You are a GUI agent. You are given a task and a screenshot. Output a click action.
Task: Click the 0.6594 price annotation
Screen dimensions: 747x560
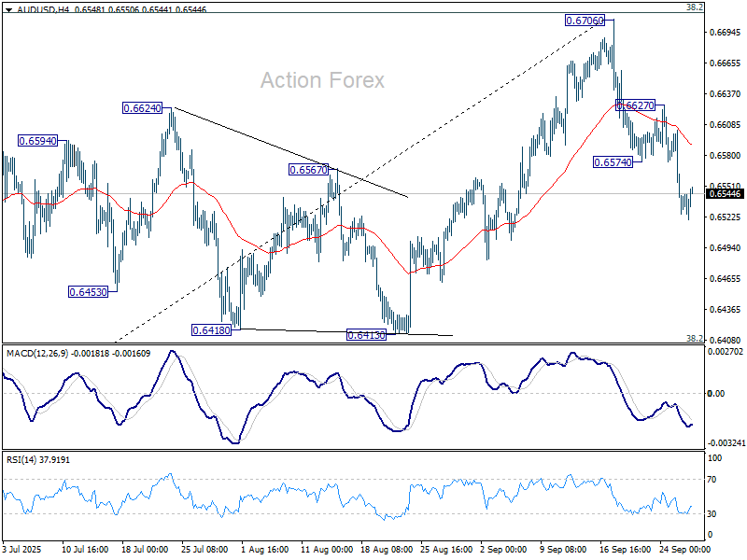tap(36, 141)
